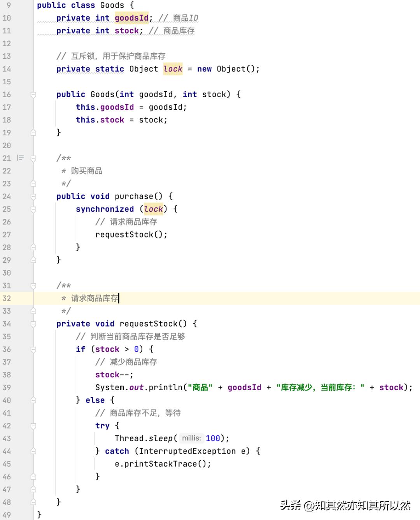Click the try keyword on line 42
420x520 pixels.
click(x=102, y=426)
